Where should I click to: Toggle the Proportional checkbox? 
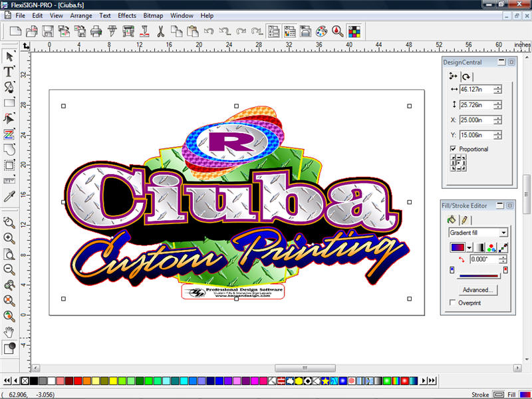[x=454, y=149]
